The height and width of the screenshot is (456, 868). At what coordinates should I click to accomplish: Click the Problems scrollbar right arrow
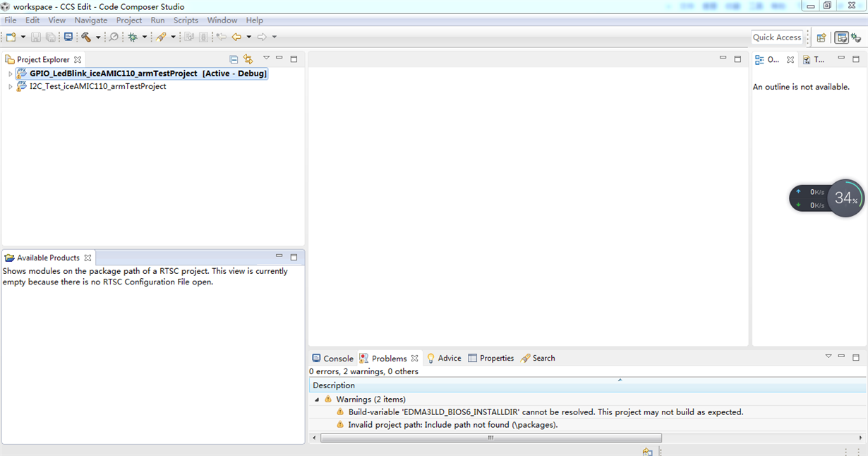[x=862, y=438]
